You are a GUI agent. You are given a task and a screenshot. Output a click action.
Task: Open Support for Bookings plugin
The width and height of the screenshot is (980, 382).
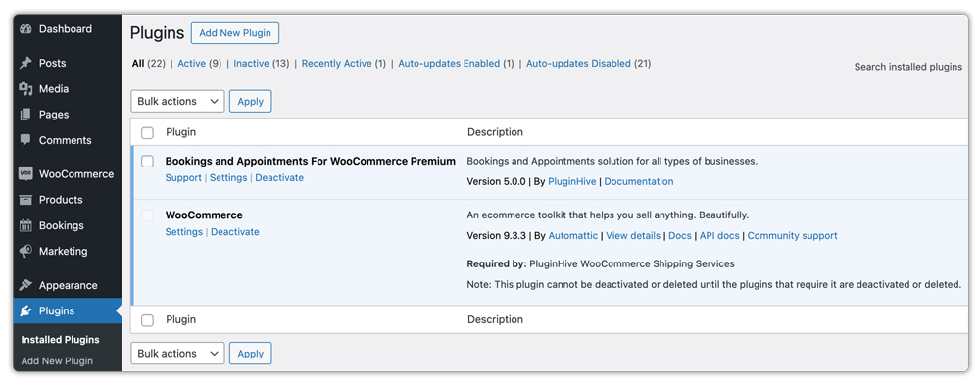[183, 178]
